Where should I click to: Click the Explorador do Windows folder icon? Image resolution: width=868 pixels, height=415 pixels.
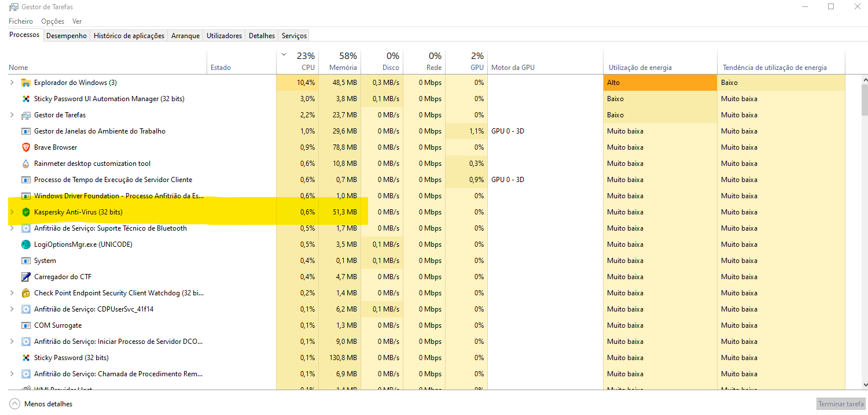25,83
